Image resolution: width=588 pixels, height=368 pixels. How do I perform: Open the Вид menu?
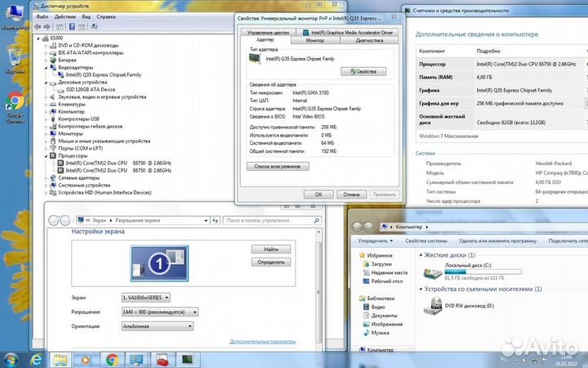(x=87, y=17)
